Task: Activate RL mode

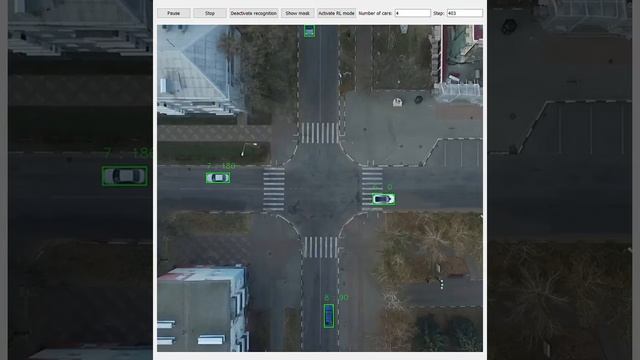Action: tap(336, 13)
